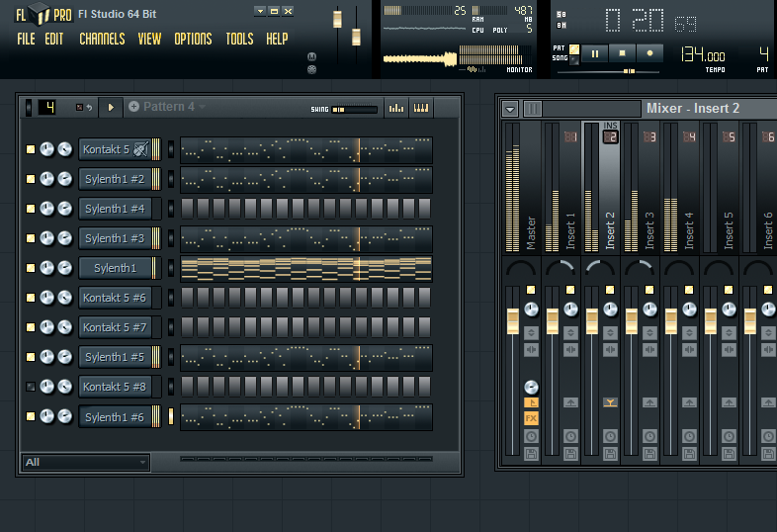
Task: Open the mixer options dropdown arrow
Action: coord(510,109)
